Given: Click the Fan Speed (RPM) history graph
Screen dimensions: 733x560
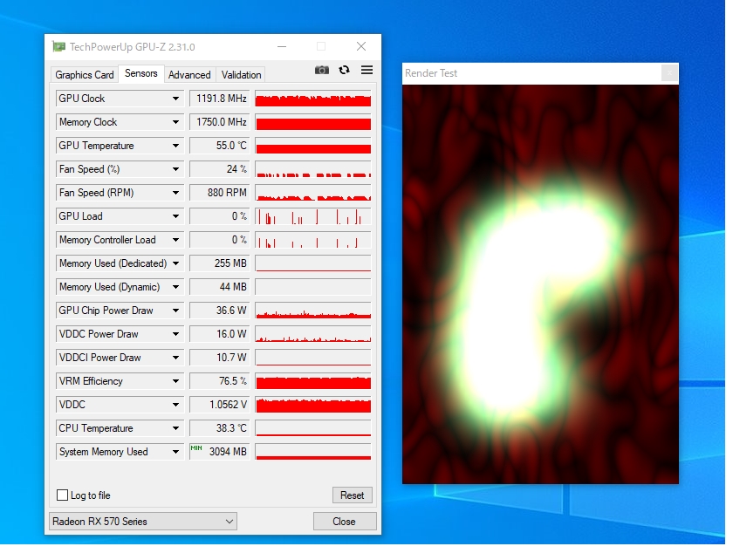Looking at the screenshot, I should tap(313, 193).
